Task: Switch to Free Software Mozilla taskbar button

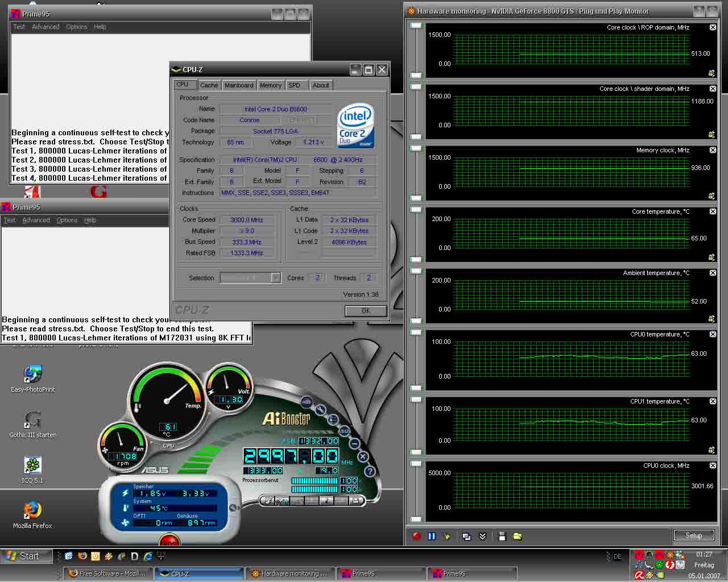Action: pos(108,573)
